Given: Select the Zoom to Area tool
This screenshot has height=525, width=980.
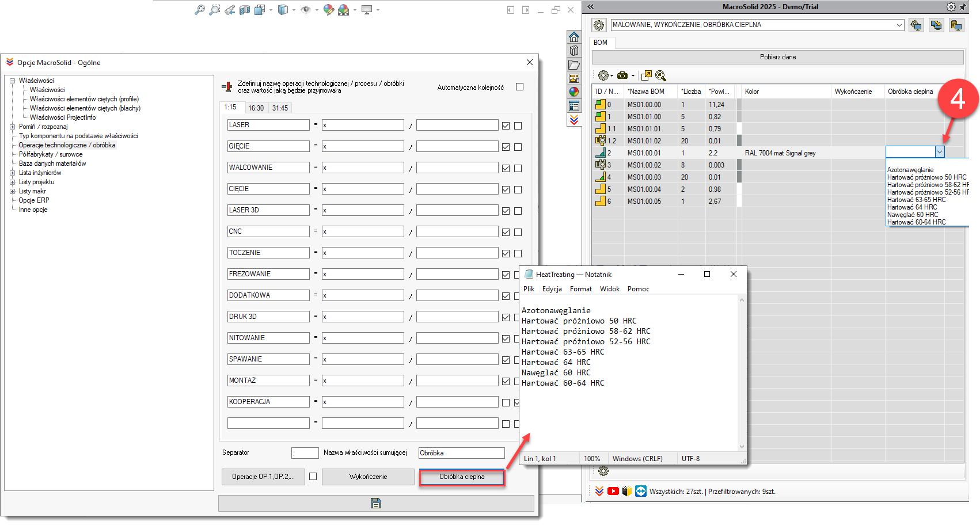Looking at the screenshot, I should tap(215, 10).
